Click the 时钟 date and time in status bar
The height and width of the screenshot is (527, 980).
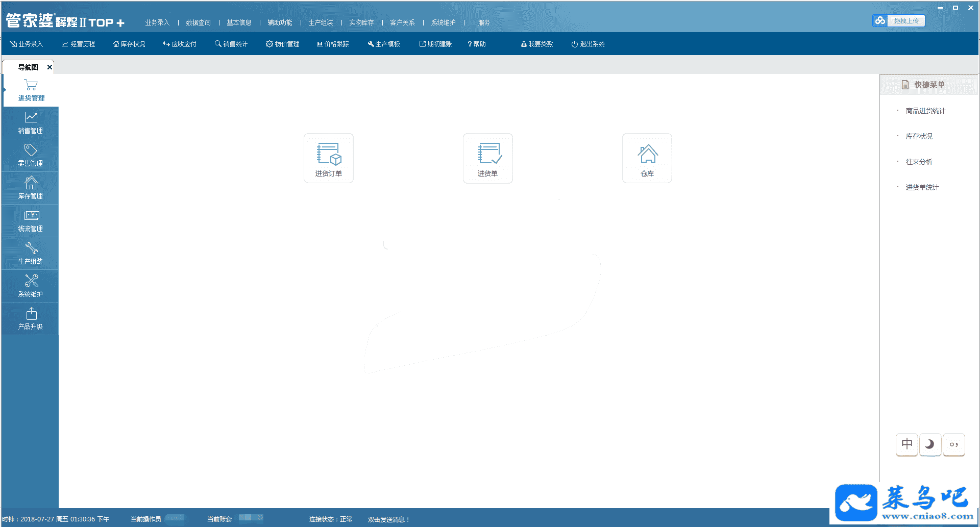(x=56, y=519)
